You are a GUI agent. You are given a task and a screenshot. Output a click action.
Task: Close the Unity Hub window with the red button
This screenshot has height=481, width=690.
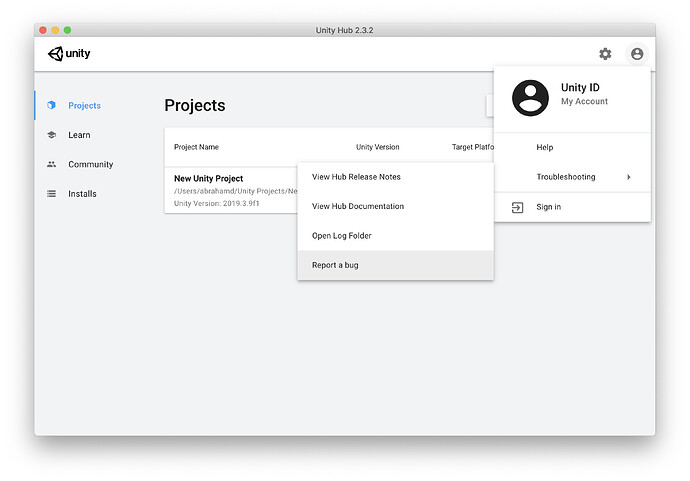point(43,30)
